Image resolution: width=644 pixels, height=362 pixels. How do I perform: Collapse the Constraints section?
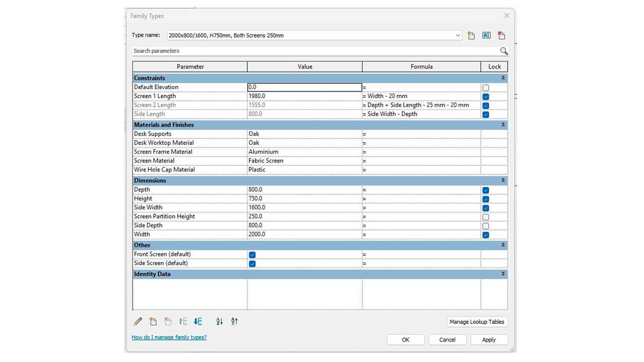click(503, 78)
